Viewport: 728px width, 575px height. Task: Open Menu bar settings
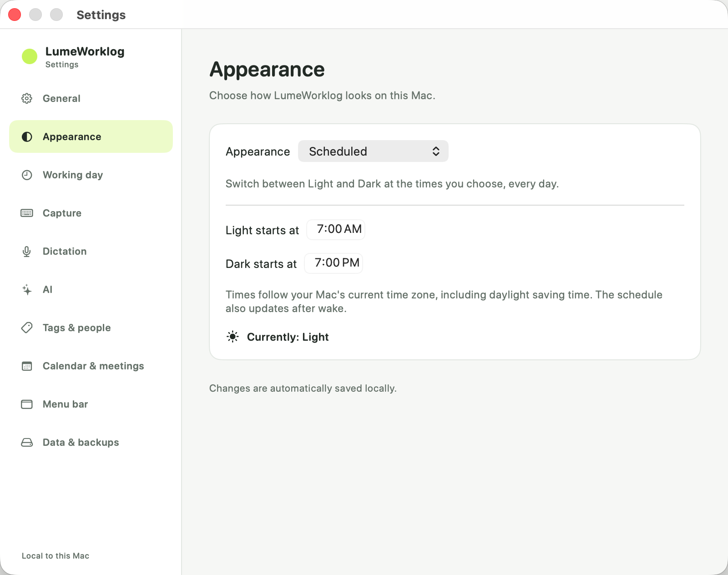91,404
